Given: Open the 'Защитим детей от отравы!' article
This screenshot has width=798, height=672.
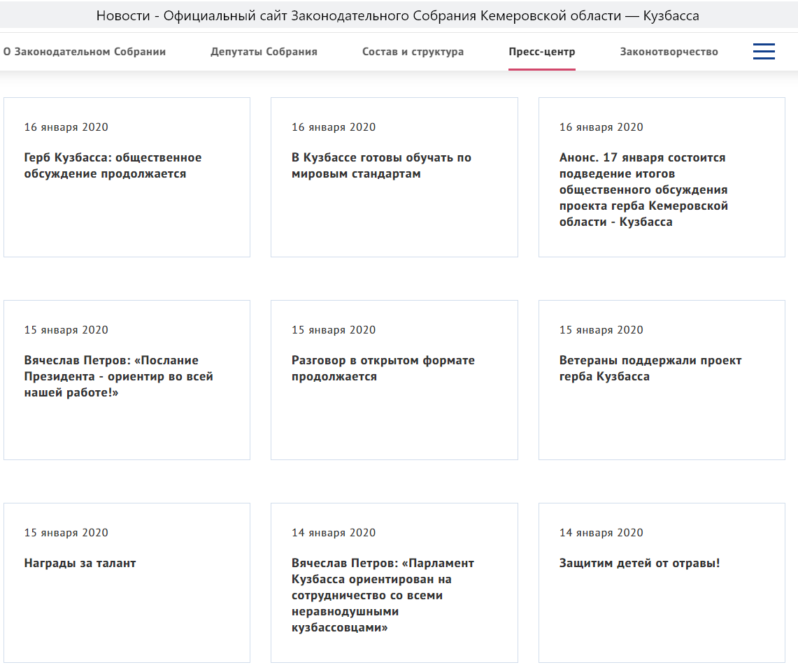Looking at the screenshot, I should point(639,563).
